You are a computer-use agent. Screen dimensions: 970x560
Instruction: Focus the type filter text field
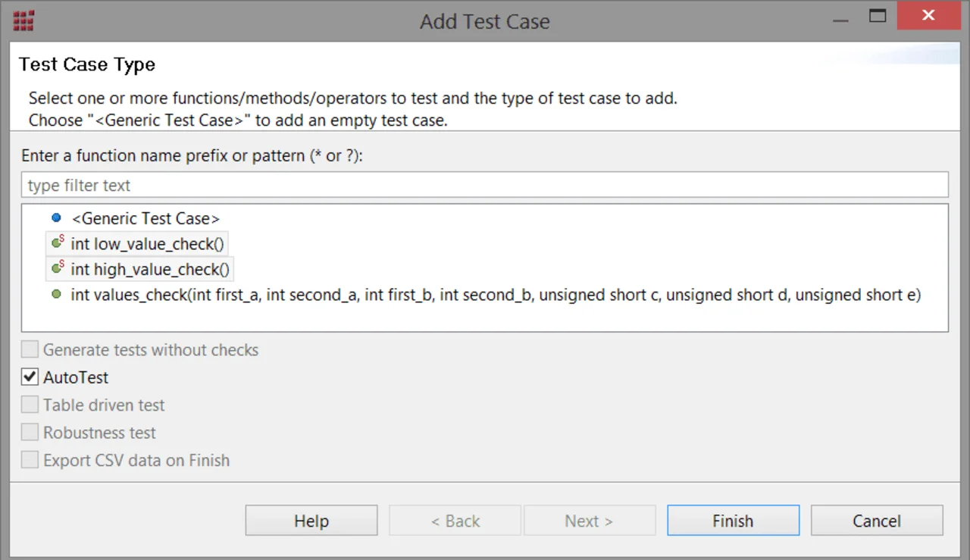485,185
